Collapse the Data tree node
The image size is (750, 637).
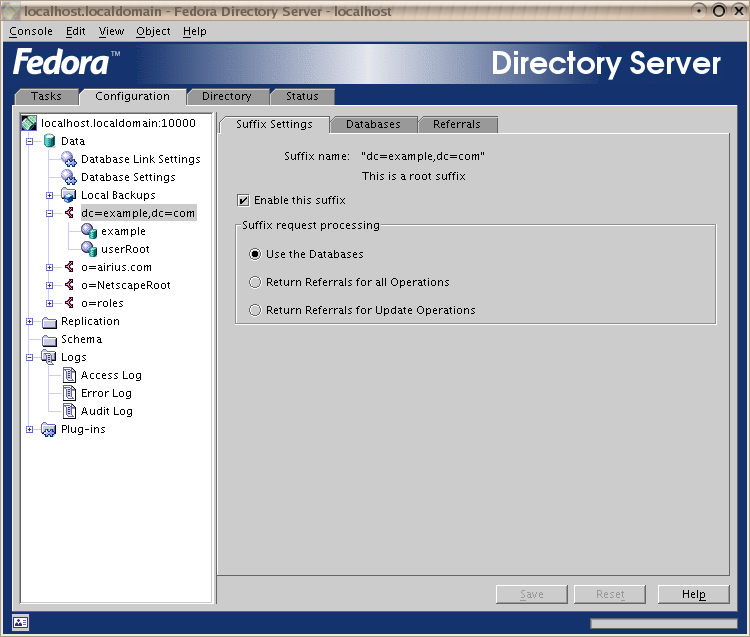30,142
